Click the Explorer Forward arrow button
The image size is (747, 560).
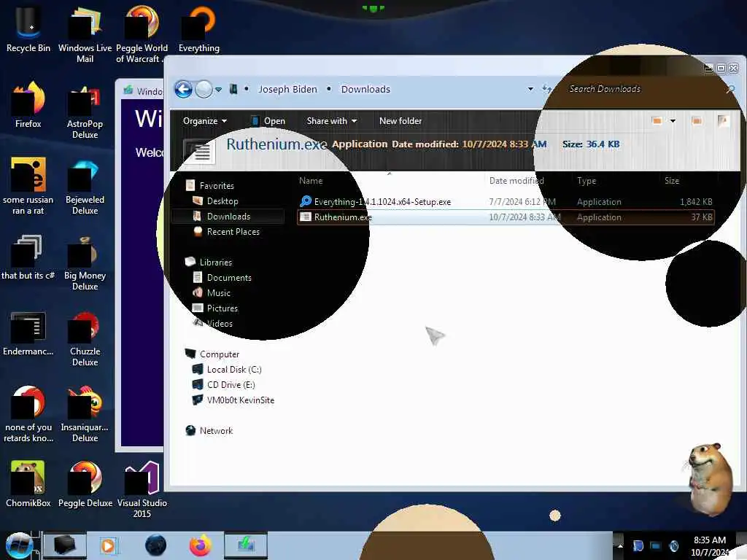(x=204, y=89)
